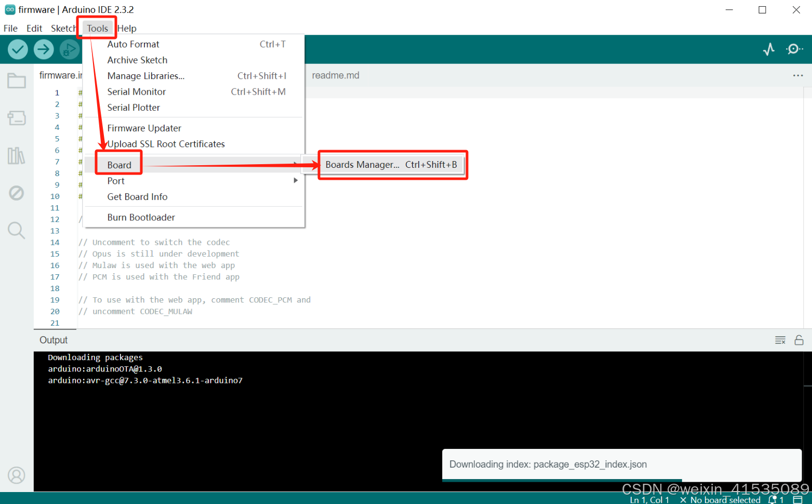812x504 pixels.
Task: Switch to the firmware.ino tab
Action: click(x=60, y=75)
